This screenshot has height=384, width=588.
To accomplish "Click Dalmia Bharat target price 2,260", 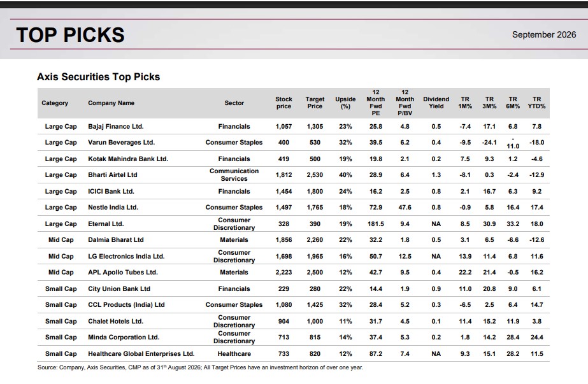I will pyautogui.click(x=315, y=239).
